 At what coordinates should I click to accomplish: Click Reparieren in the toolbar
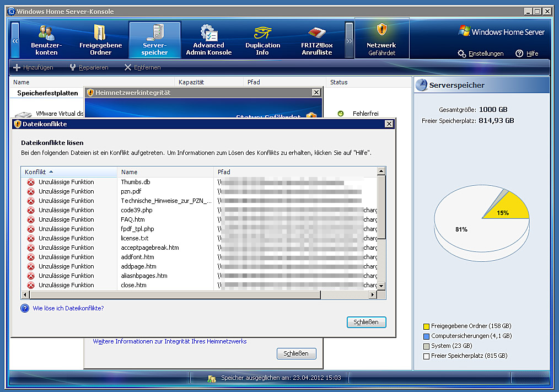(x=89, y=67)
